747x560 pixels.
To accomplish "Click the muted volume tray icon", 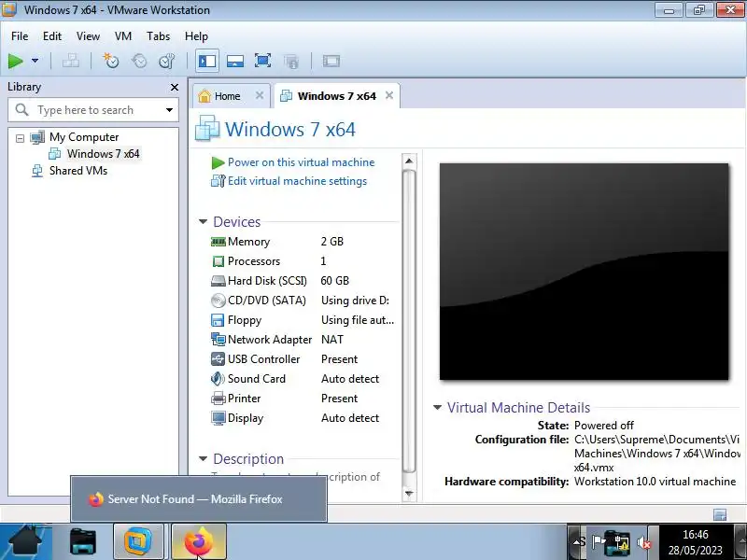I will [643, 543].
